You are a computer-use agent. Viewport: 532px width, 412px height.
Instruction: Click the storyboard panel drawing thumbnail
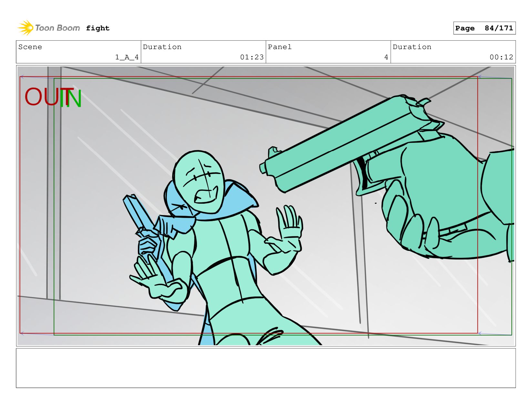pyautogui.click(x=266, y=206)
